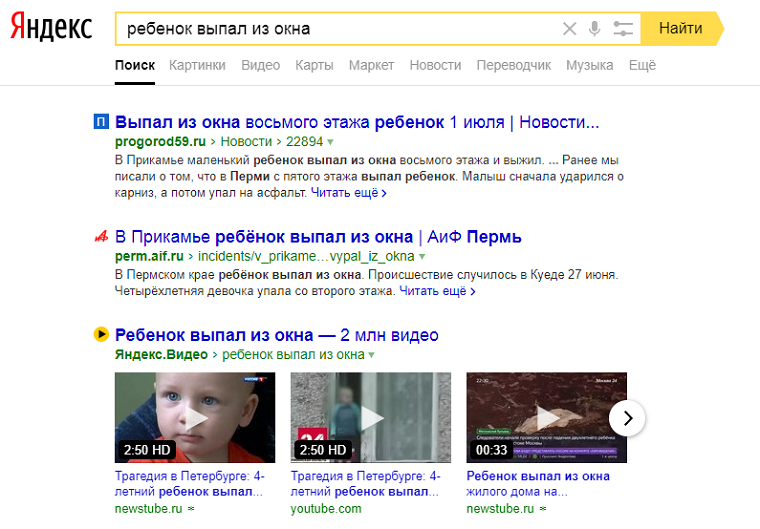Viewport: 760px width, 529px height.
Task: Open 'Ребенок выпал из окна жилого дома' title
Action: pos(538,484)
